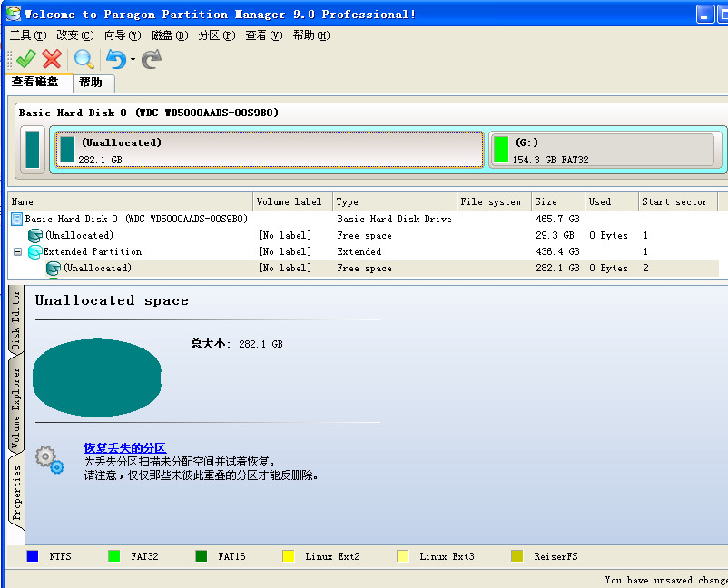
Task: Click the FAT32 legend color swatch
Action: pyautogui.click(x=115, y=555)
